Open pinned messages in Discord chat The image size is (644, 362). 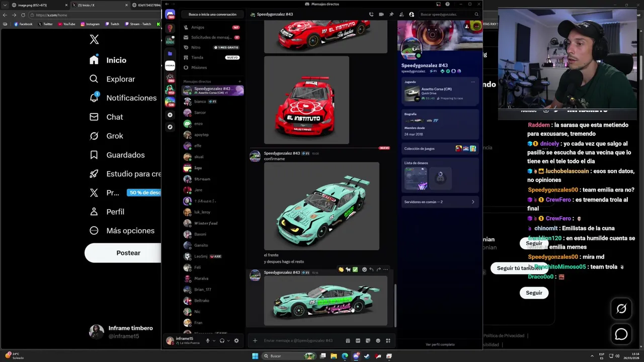point(391,15)
